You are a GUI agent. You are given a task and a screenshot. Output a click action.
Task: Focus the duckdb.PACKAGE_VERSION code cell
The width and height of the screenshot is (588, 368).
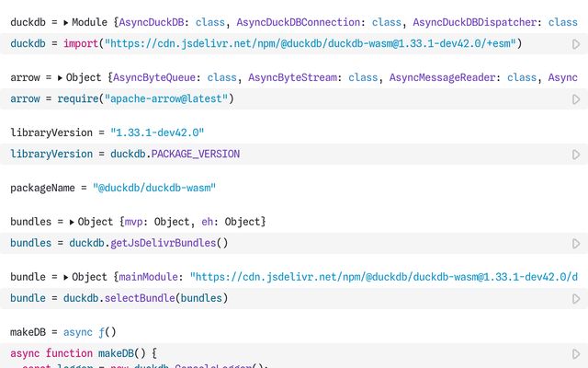pyautogui.click(x=165, y=154)
